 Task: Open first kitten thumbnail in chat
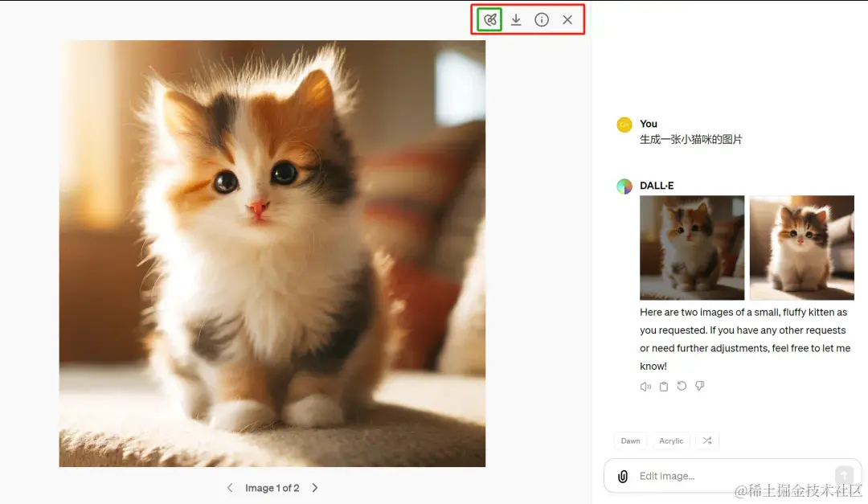click(692, 248)
